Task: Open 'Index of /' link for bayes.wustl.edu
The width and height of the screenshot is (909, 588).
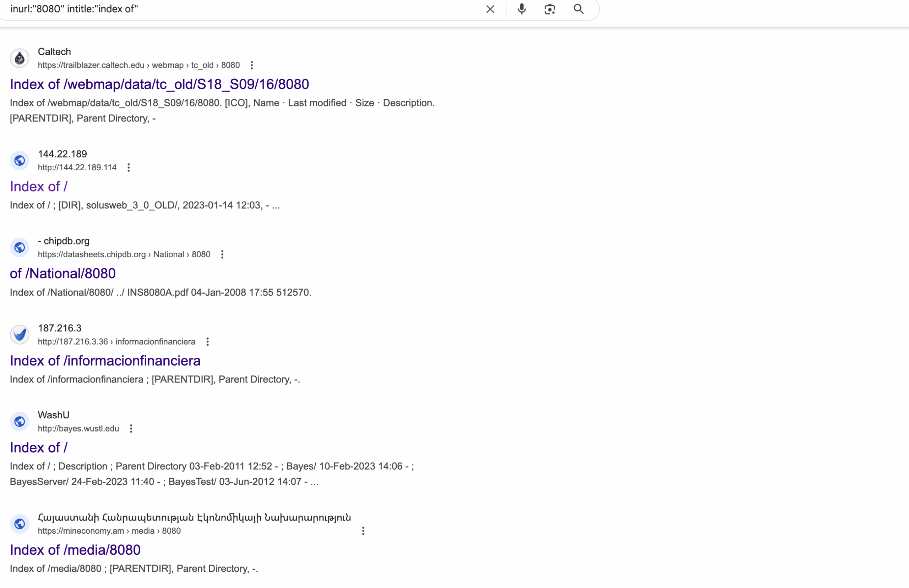Action: pos(39,448)
